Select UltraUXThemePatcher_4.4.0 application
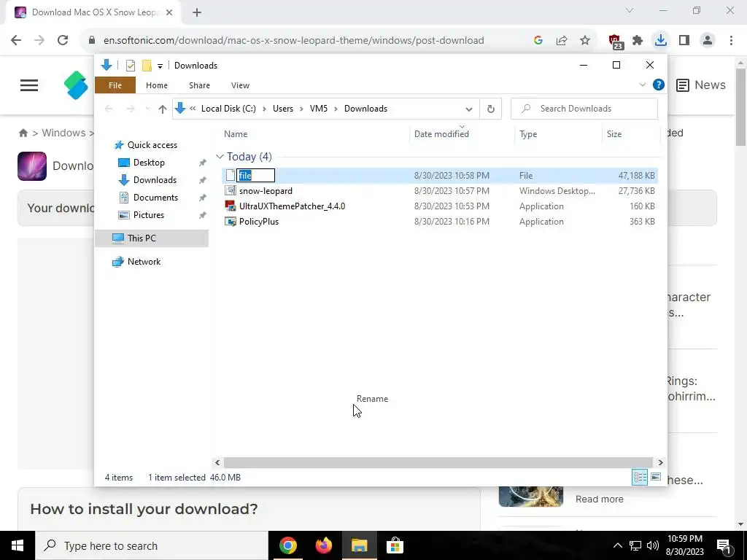 click(292, 206)
